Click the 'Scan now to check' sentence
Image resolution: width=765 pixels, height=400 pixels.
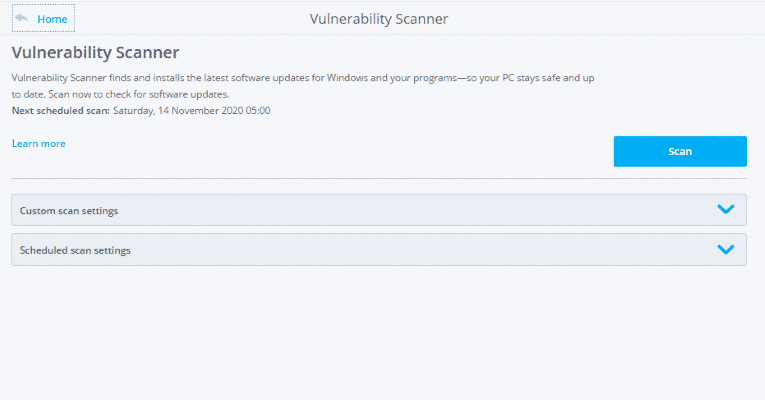point(139,95)
